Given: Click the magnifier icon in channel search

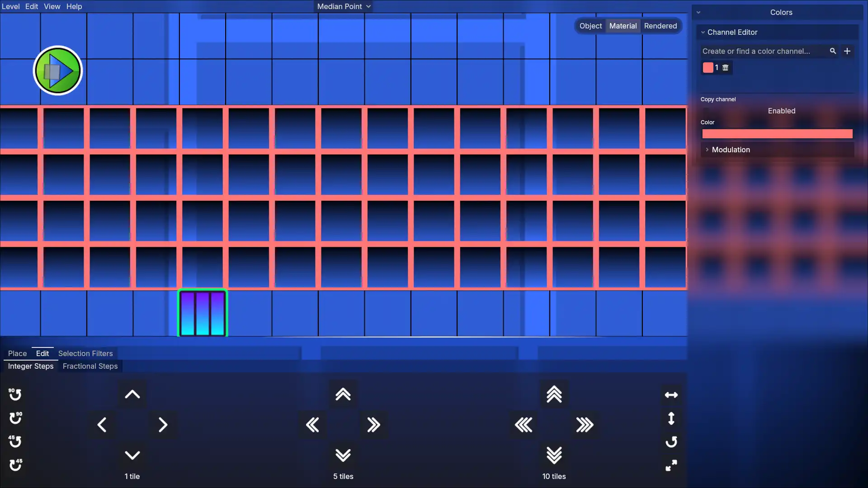Looking at the screenshot, I should 833,51.
